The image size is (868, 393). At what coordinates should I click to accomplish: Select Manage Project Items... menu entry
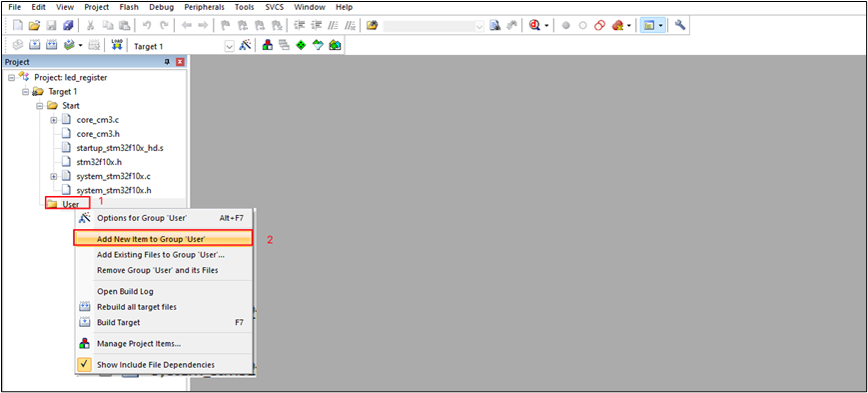(x=164, y=344)
